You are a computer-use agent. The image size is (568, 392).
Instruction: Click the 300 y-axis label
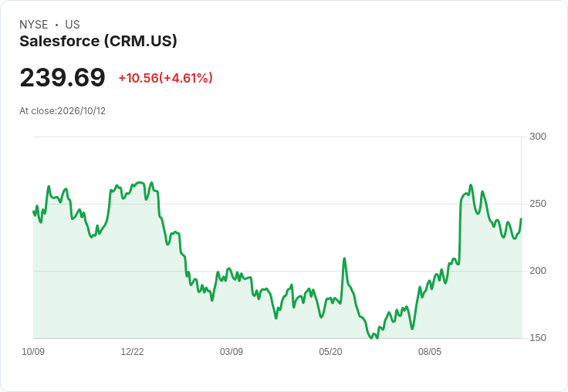538,137
